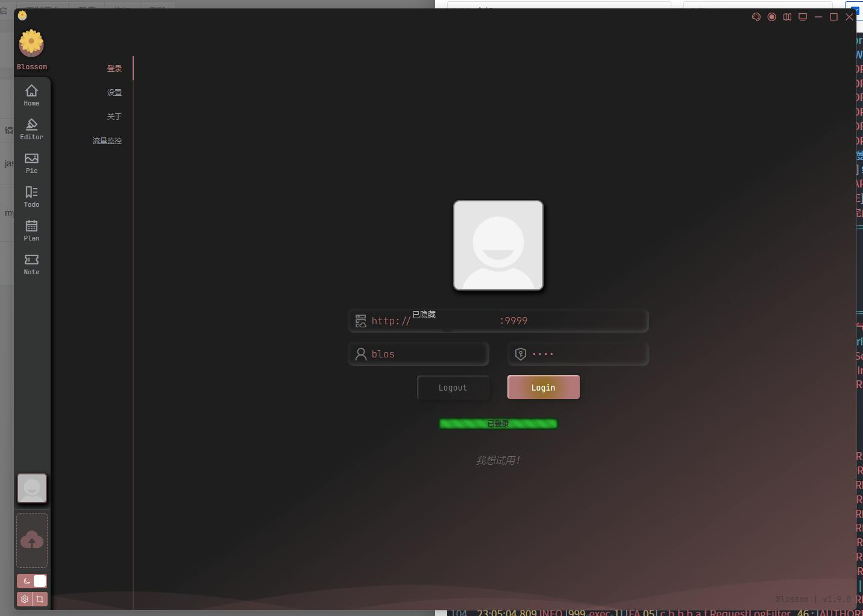Open the Home section in sidebar
This screenshot has height=616, width=863.
31,95
